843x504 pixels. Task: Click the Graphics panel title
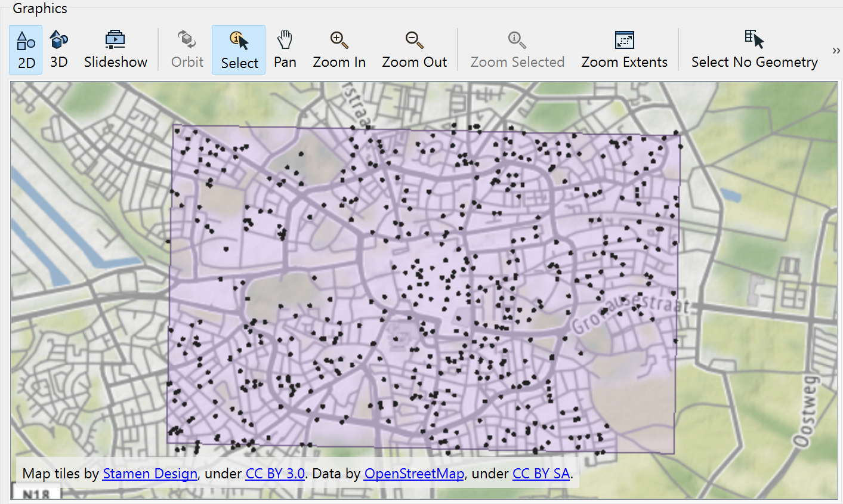point(40,8)
